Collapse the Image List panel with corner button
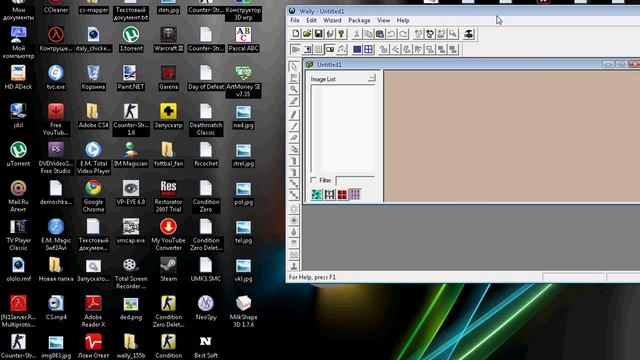The width and height of the screenshot is (640, 360). click(x=371, y=78)
